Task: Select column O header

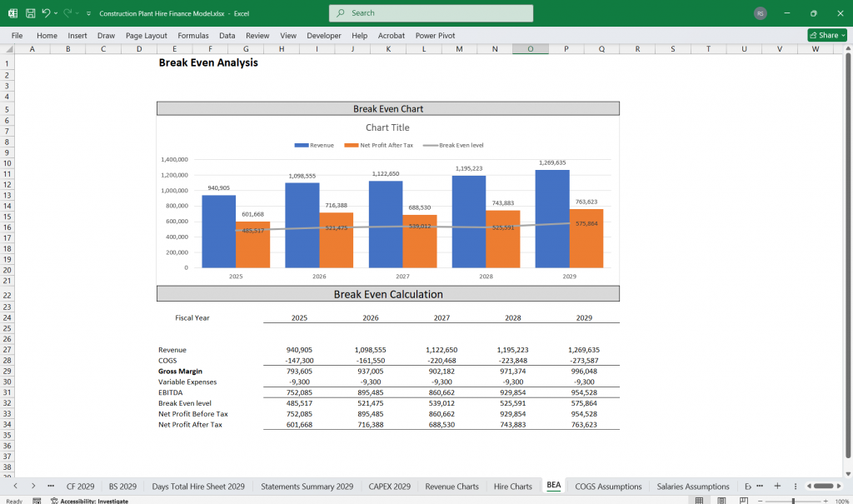Action: coord(530,49)
